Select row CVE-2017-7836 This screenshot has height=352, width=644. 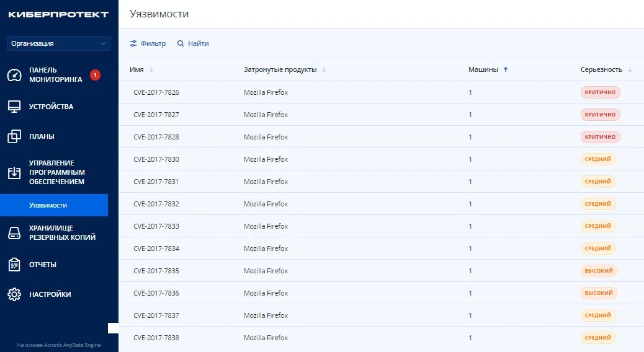[x=381, y=293]
